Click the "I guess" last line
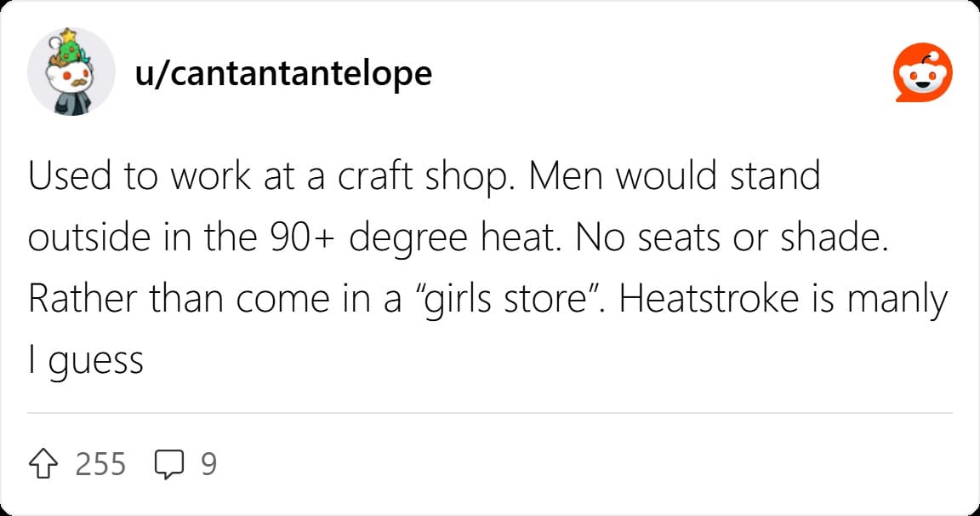This screenshot has height=516, width=980. 86,362
